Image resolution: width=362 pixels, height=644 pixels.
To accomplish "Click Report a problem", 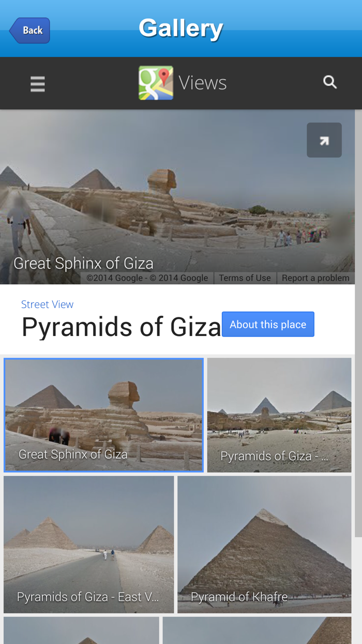I will (x=316, y=277).
